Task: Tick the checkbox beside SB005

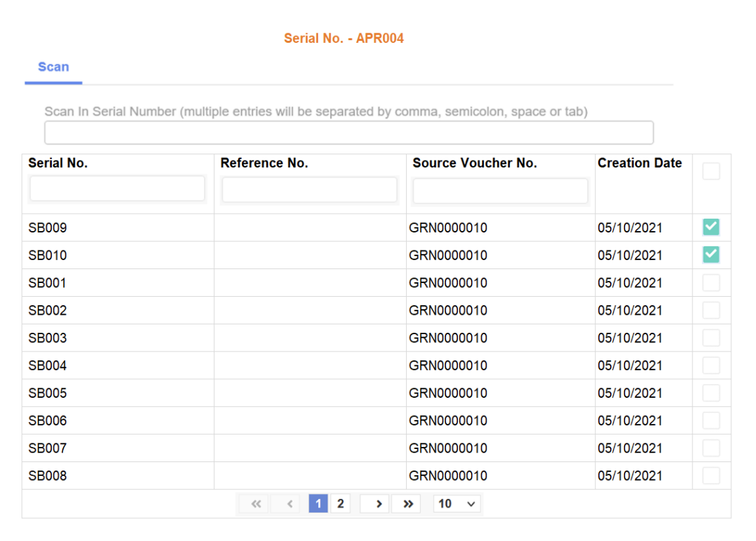Action: point(712,392)
